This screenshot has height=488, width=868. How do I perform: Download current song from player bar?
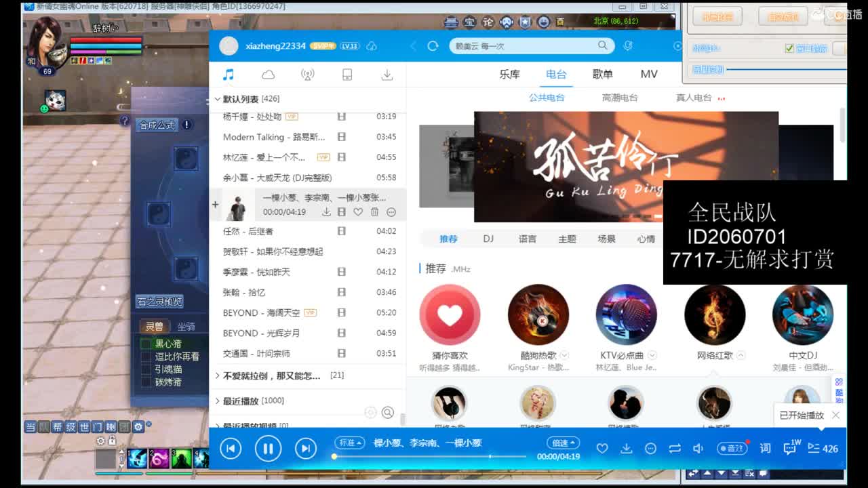627,449
